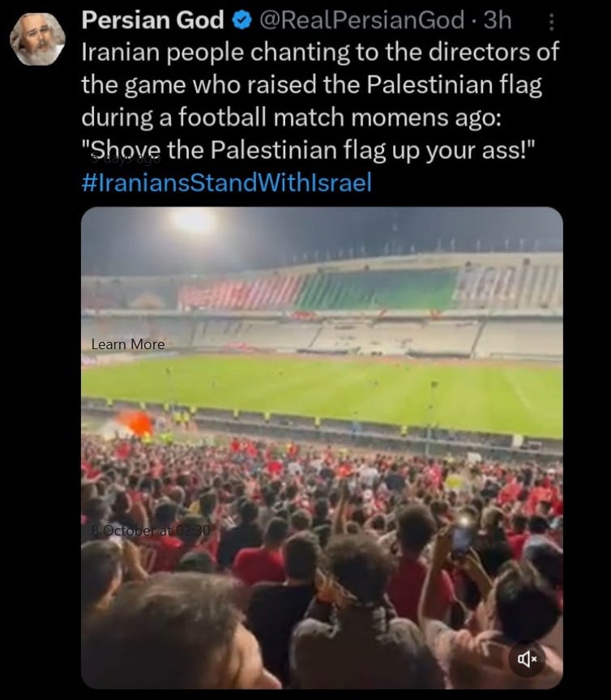Screen dimensions: 611x700
Task: Click the Persian God display name
Action: [x=152, y=20]
